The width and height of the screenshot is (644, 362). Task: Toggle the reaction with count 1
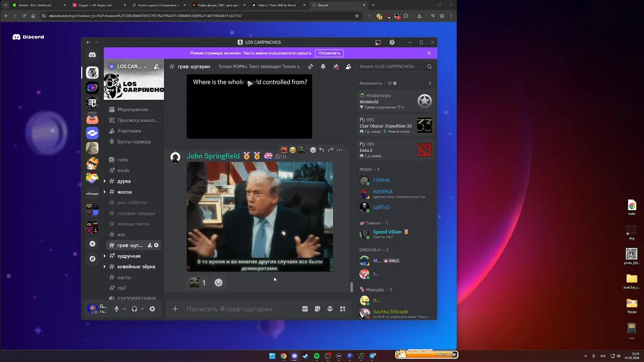tap(198, 283)
